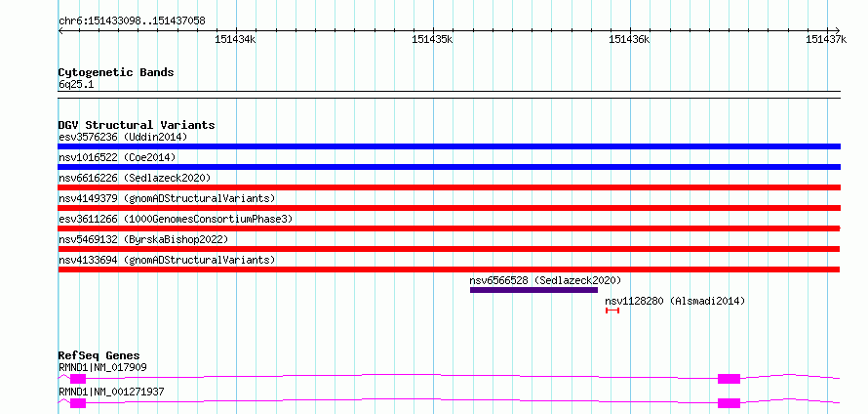The height and width of the screenshot is (414, 868).
Task: Click the nsv5469132 (ByrskaBishop2022) label
Action: coord(143,239)
